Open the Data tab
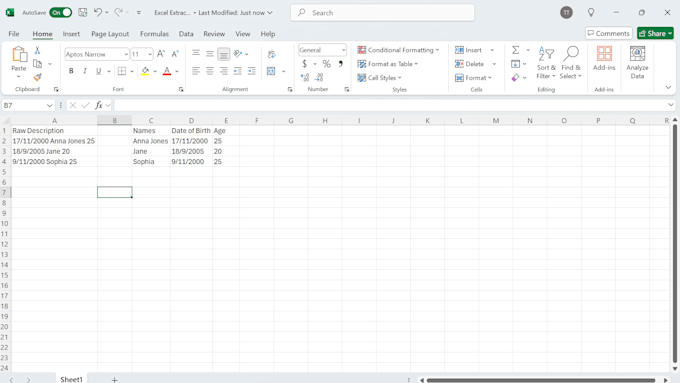The image size is (680, 383). coord(186,34)
